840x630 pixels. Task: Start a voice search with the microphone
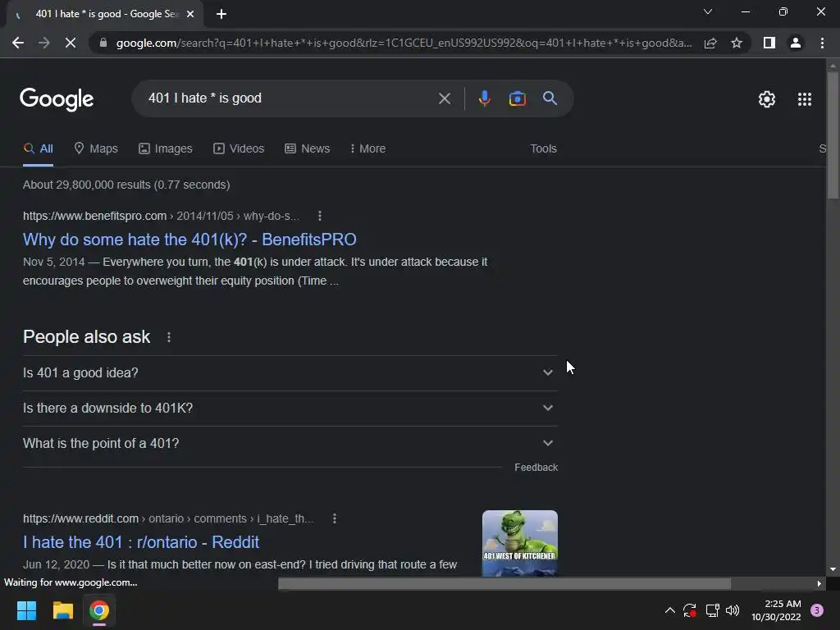(484, 98)
